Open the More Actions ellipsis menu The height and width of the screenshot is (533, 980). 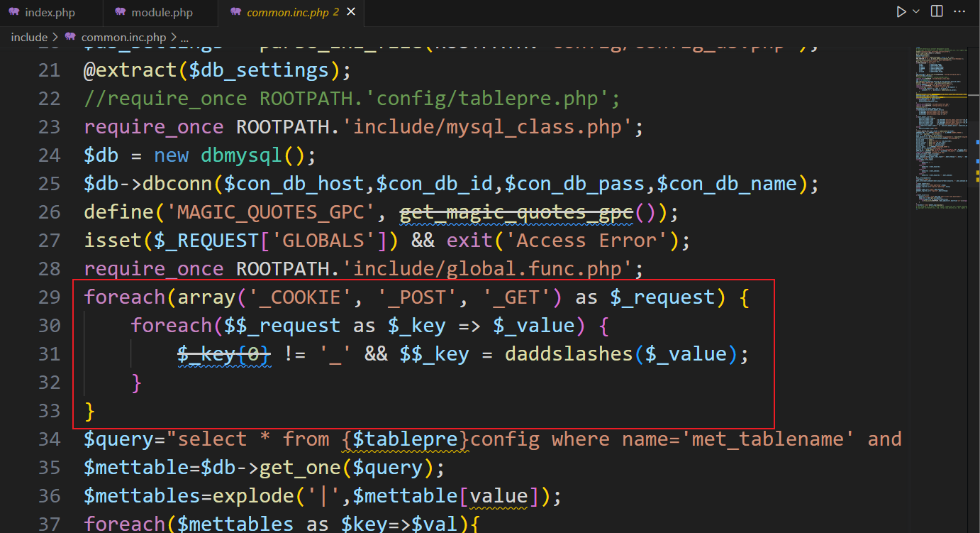[x=960, y=11]
